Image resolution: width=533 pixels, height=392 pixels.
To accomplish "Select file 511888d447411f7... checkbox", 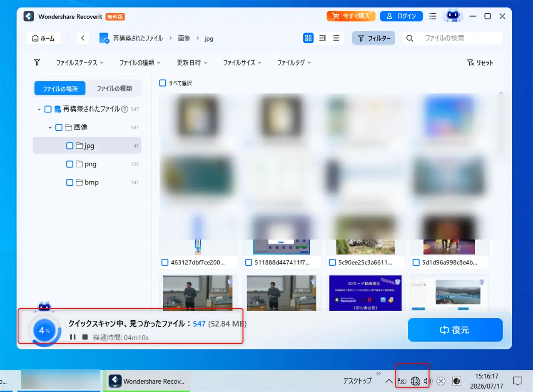I will pyautogui.click(x=249, y=262).
